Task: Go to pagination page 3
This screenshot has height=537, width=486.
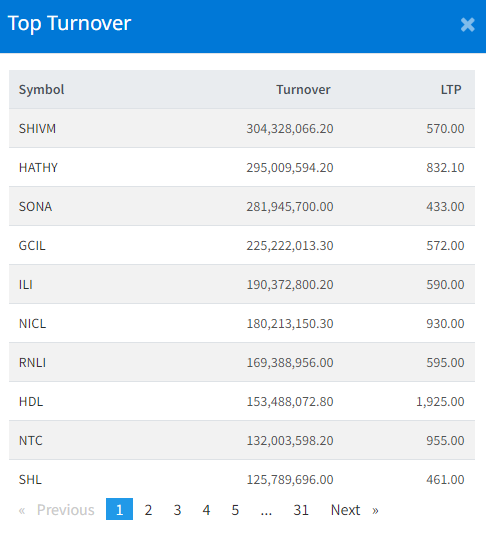Action: point(177,510)
